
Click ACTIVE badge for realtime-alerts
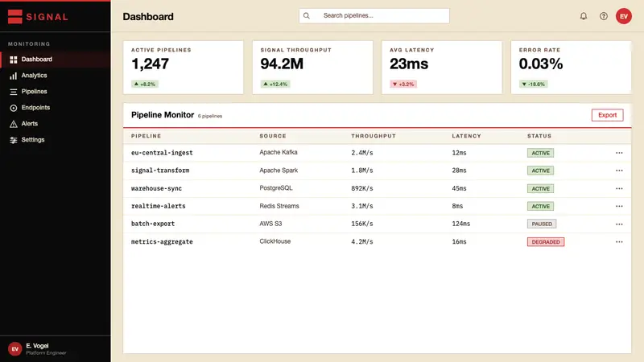(540, 207)
